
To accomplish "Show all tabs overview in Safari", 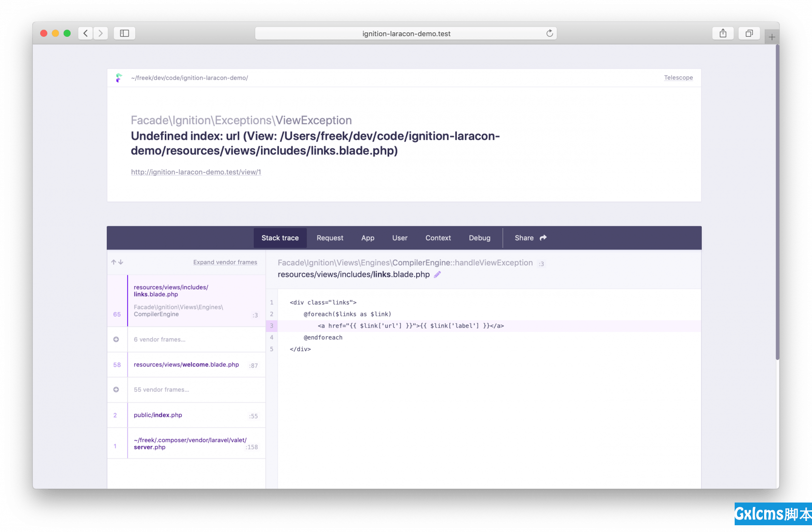I will click(x=749, y=33).
